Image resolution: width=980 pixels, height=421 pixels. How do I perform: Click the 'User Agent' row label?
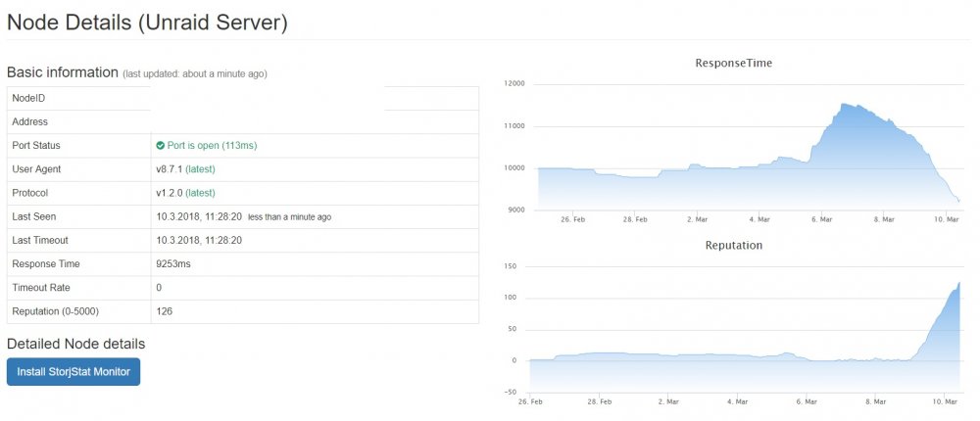click(x=36, y=169)
